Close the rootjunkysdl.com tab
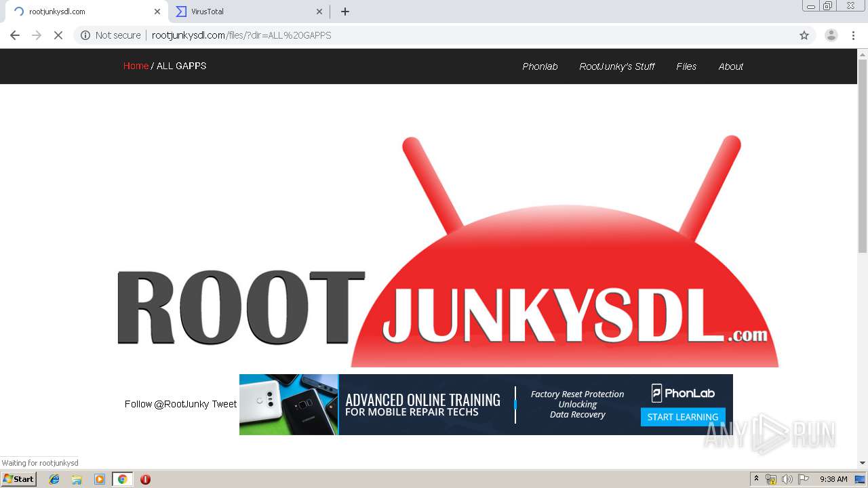 [x=157, y=12]
